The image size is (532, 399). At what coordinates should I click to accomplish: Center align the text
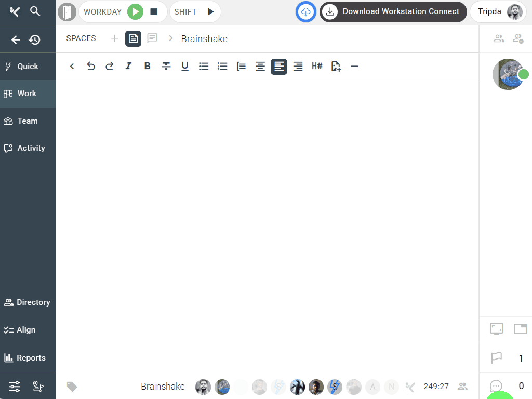click(x=260, y=66)
